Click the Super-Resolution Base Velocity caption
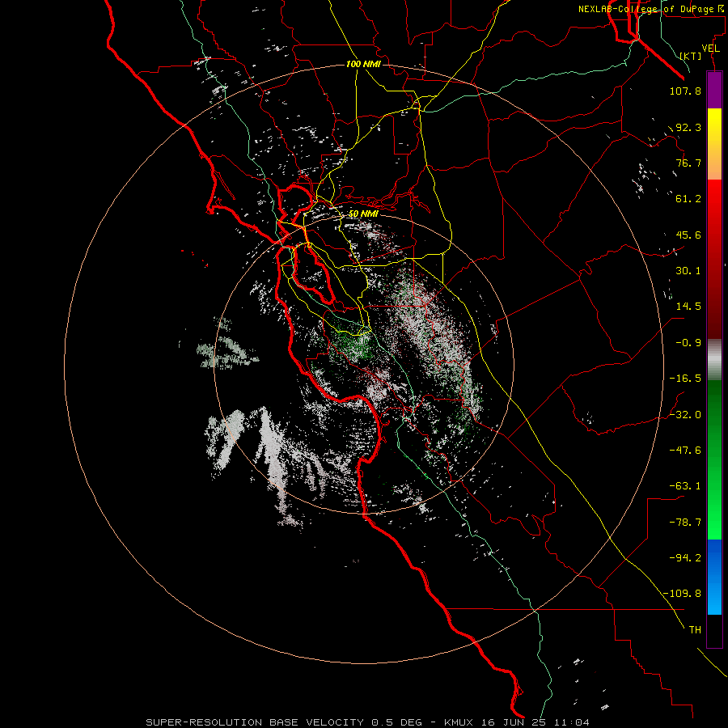The height and width of the screenshot is (728, 728). tap(367, 722)
